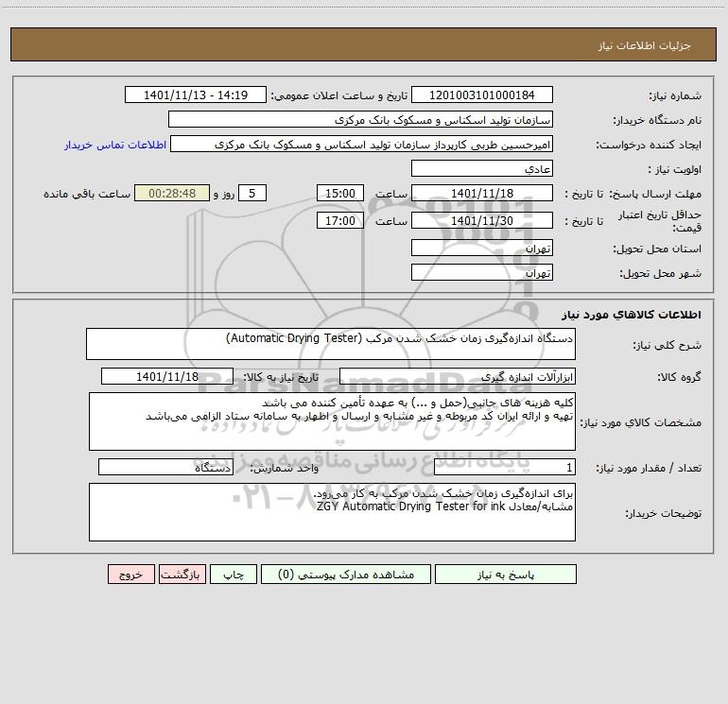Click the validity time field 17:00

(339, 220)
